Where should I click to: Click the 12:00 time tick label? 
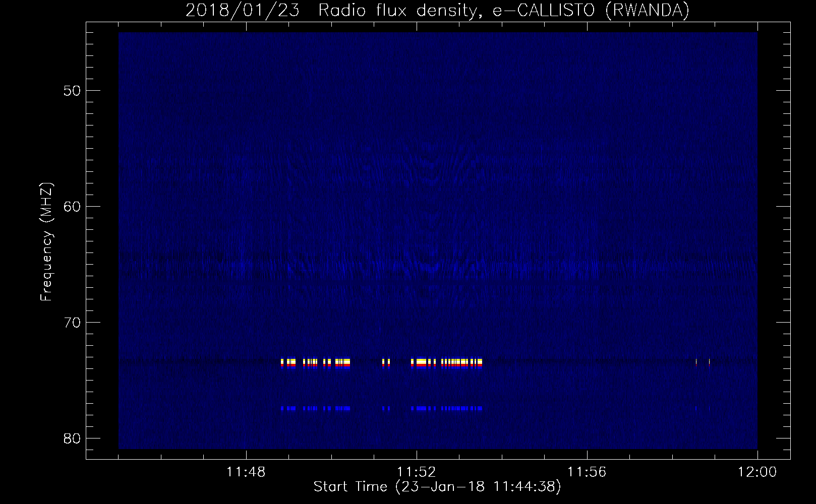[757, 472]
